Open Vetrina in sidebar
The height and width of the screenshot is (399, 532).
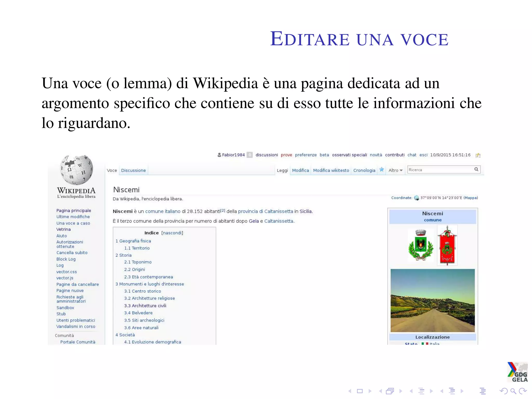pyautogui.click(x=63, y=229)
